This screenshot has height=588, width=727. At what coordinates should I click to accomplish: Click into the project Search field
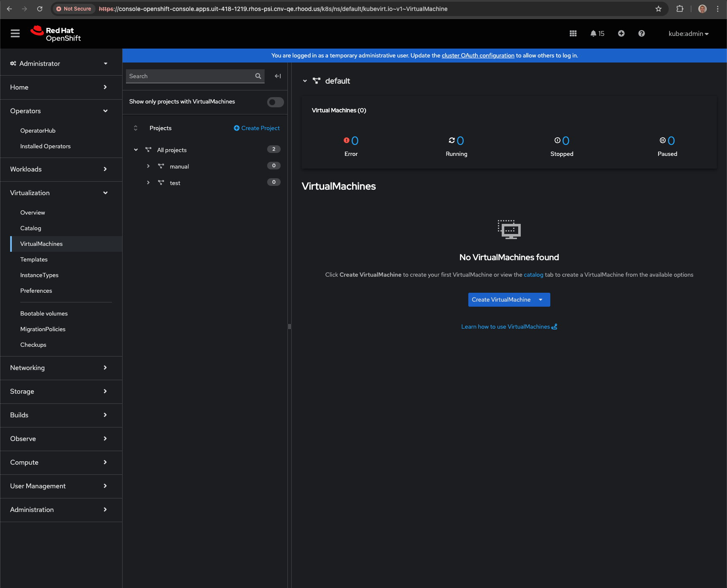[x=189, y=76]
